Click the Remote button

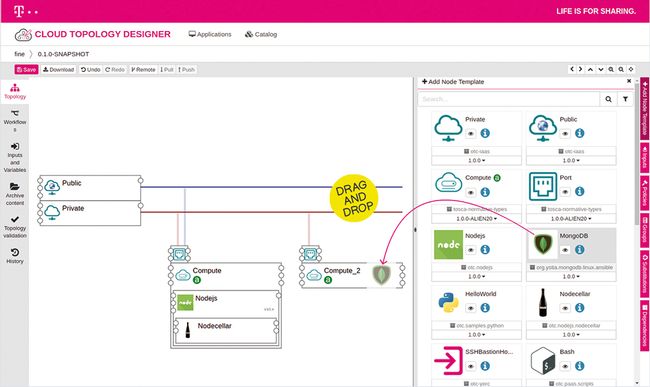(143, 70)
